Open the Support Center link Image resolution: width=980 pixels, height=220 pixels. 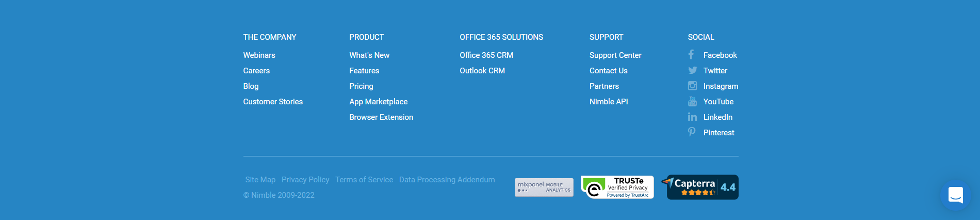(615, 55)
